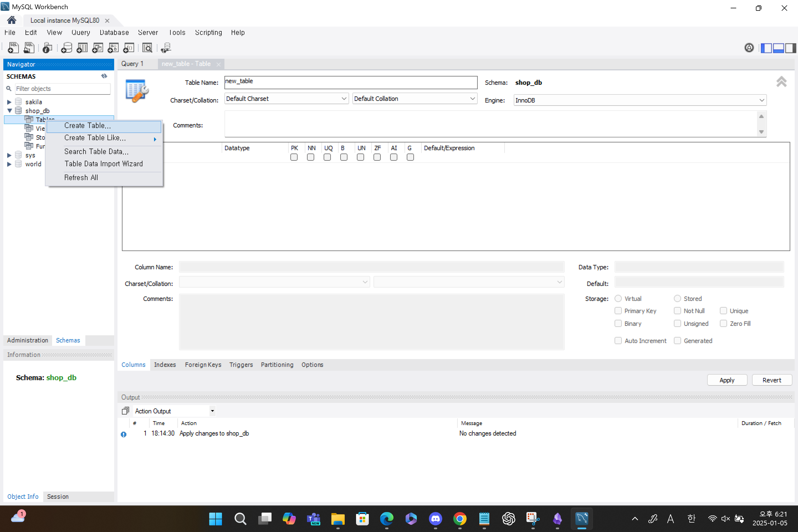Open the Engine InnoDB dropdown
This screenshot has height=532, width=798.
[640, 100]
